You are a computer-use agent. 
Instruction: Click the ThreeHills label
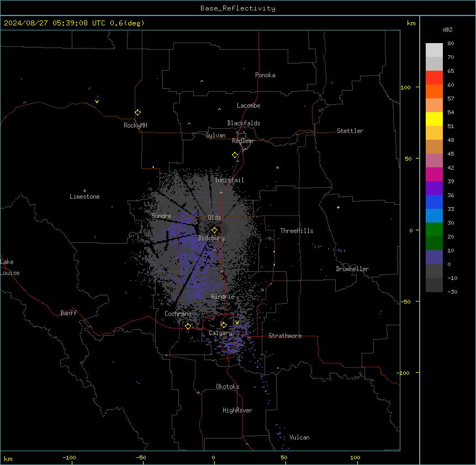(x=297, y=231)
